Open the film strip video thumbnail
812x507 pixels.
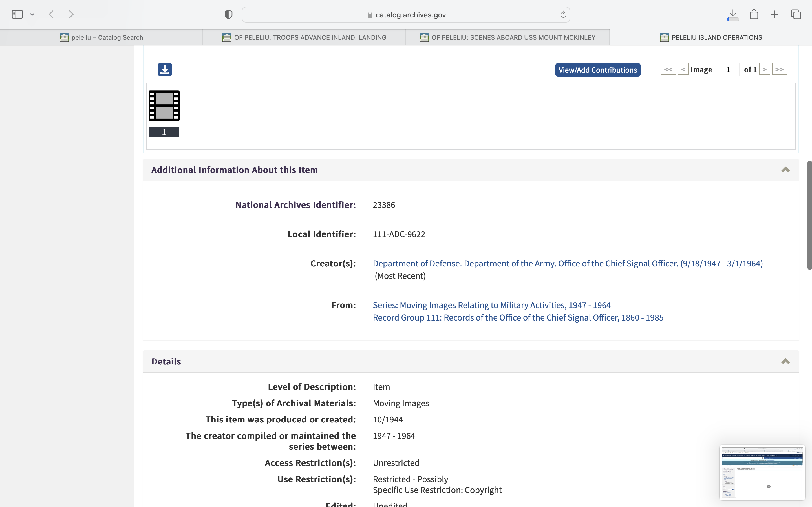(x=164, y=106)
